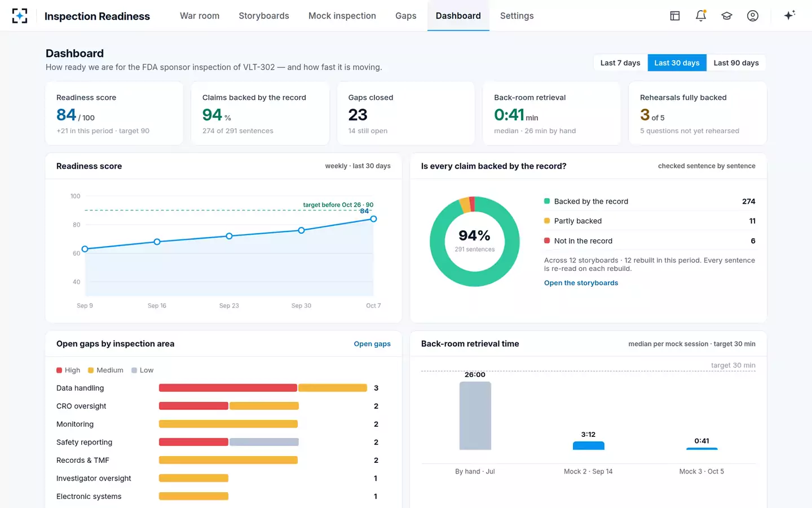The height and width of the screenshot is (508, 812).
Task: Click the Investigator oversight row label
Action: point(94,478)
